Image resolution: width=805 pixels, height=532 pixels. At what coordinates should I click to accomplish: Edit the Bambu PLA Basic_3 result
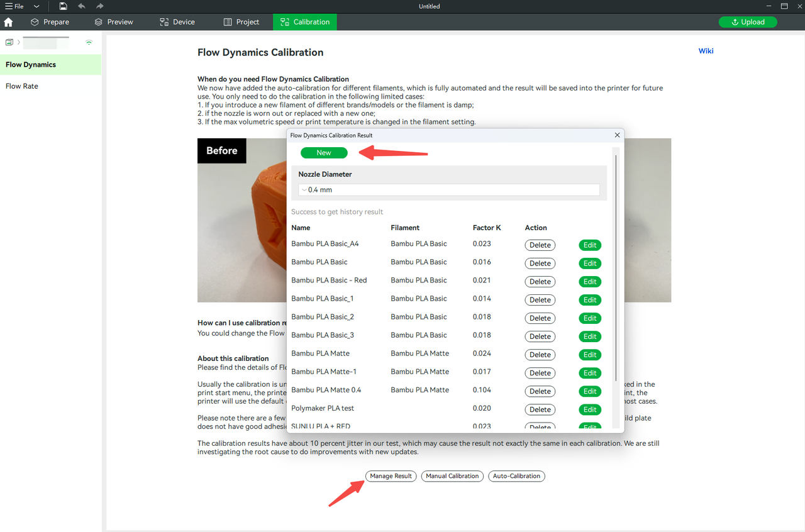pos(590,336)
